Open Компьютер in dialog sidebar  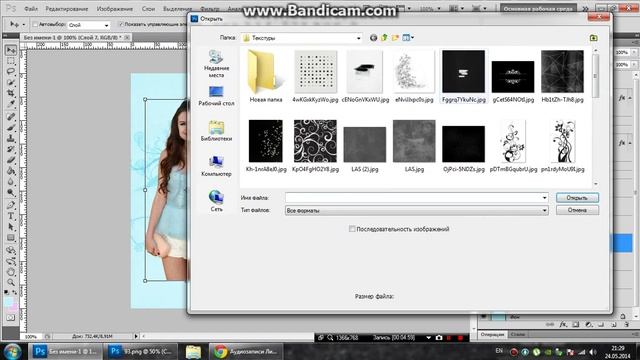(216, 166)
